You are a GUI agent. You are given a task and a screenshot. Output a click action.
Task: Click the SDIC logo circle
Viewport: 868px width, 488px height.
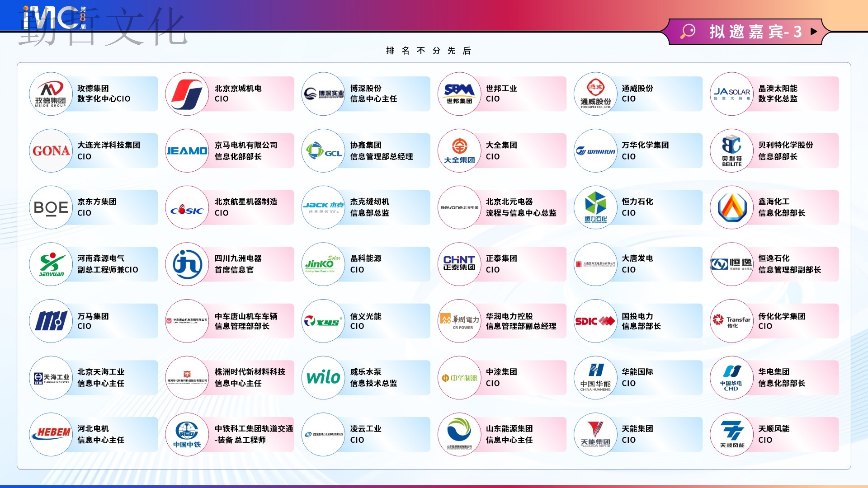pos(595,321)
